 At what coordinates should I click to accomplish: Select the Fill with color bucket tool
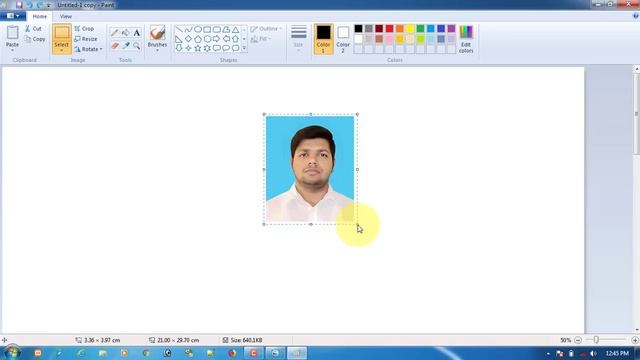(126, 33)
